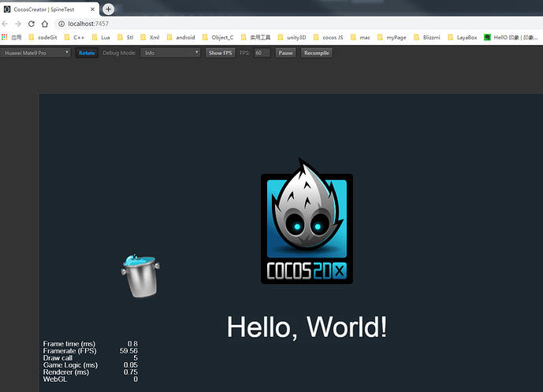
Task: Open the mac bookmark folder
Action: tap(360, 37)
